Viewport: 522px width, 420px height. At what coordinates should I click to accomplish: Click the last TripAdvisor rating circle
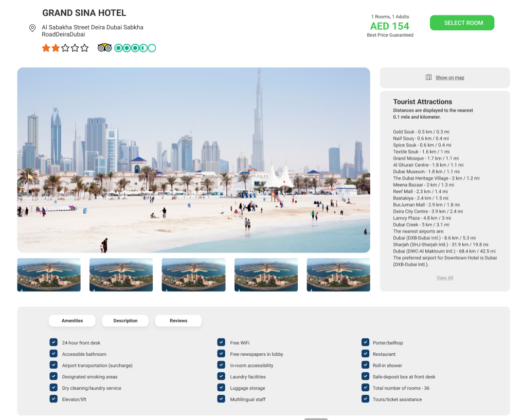pos(152,48)
